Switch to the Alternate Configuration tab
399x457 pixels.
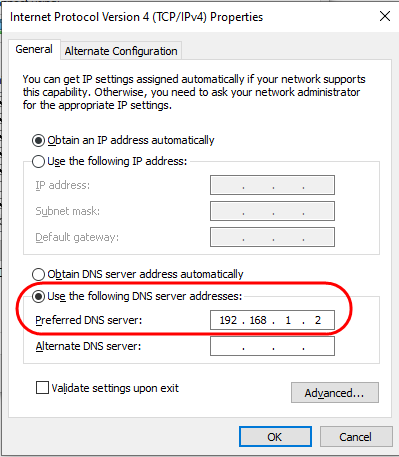pyautogui.click(x=121, y=51)
